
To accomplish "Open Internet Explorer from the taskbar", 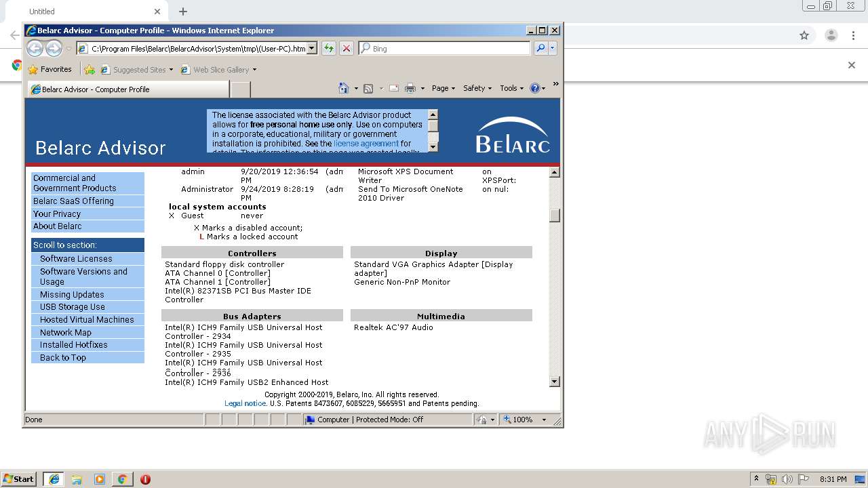I will pyautogui.click(x=54, y=479).
